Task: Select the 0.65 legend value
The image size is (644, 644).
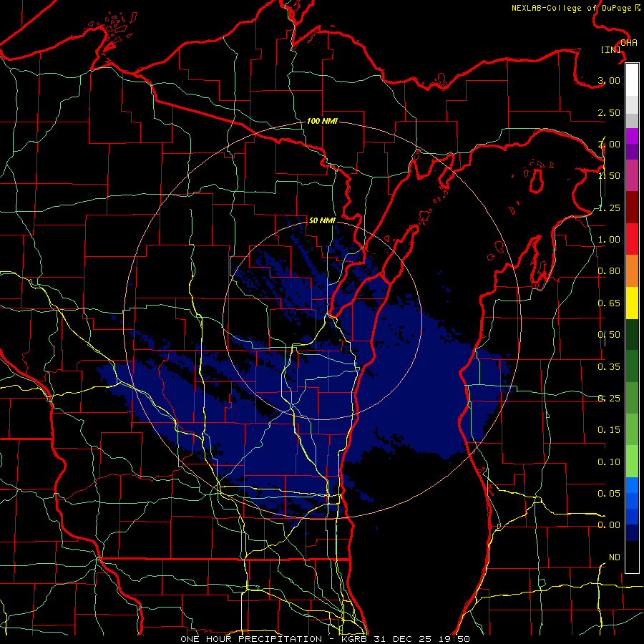Action: (x=609, y=303)
